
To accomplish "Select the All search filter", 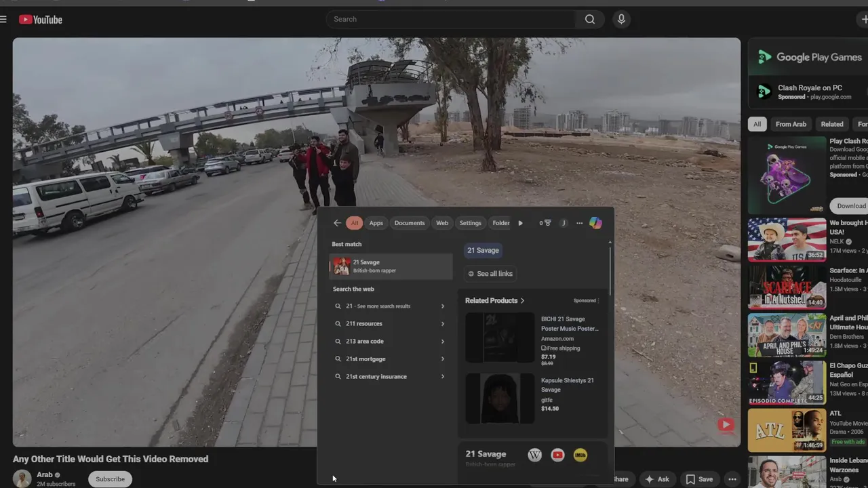I will pos(354,223).
